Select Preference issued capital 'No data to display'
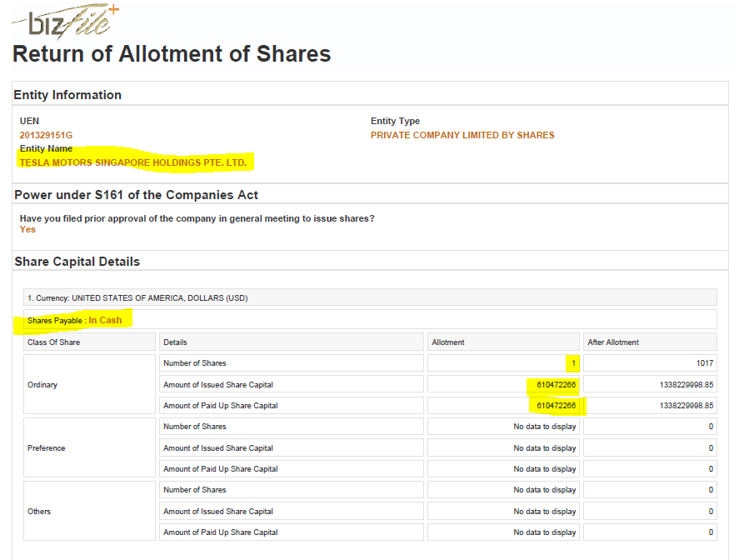 545,448
